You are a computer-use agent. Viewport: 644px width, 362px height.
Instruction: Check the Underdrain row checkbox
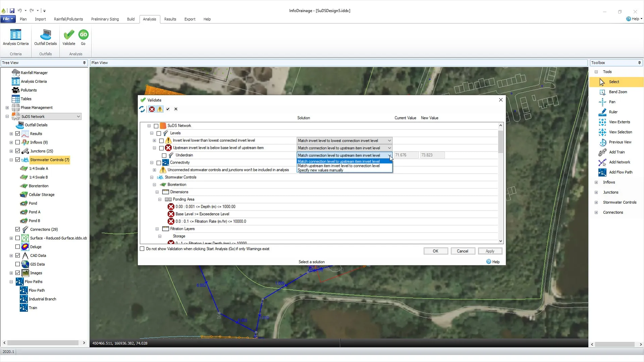point(164,156)
